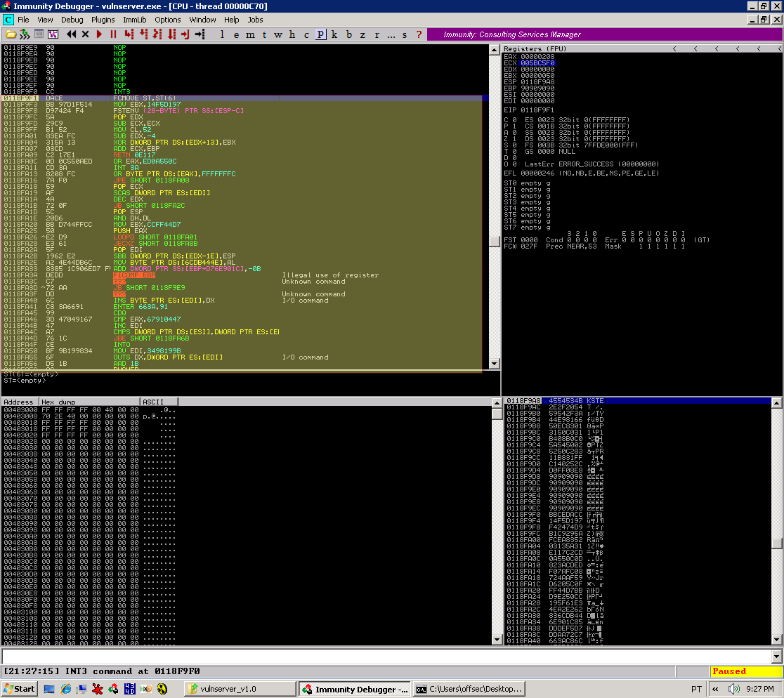784x698 pixels.
Task: Click the Trace over toolbar icon
Action: pos(171,34)
